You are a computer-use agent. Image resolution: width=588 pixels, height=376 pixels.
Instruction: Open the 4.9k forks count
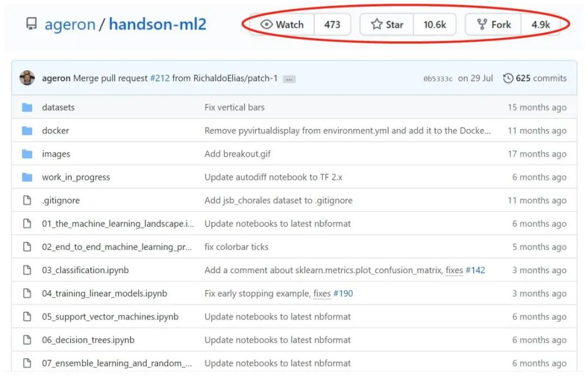point(541,24)
